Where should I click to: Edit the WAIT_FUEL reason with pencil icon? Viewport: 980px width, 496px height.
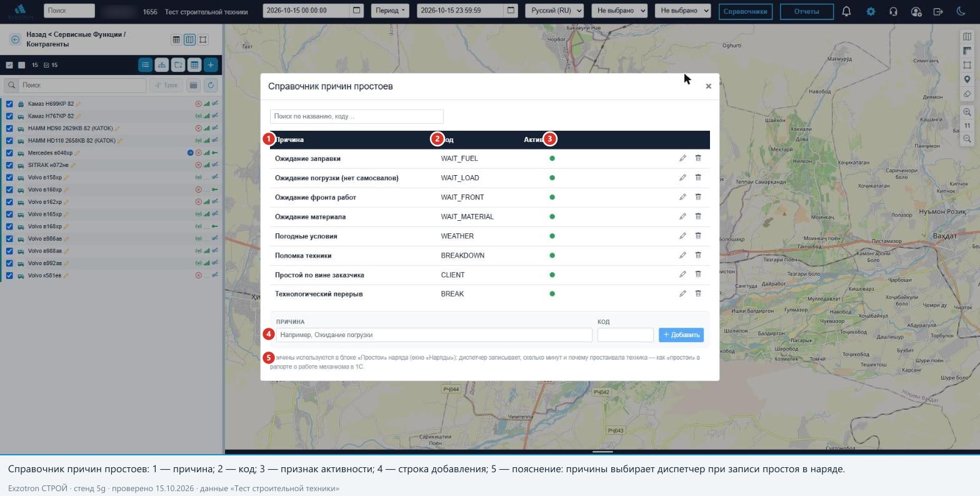point(682,158)
